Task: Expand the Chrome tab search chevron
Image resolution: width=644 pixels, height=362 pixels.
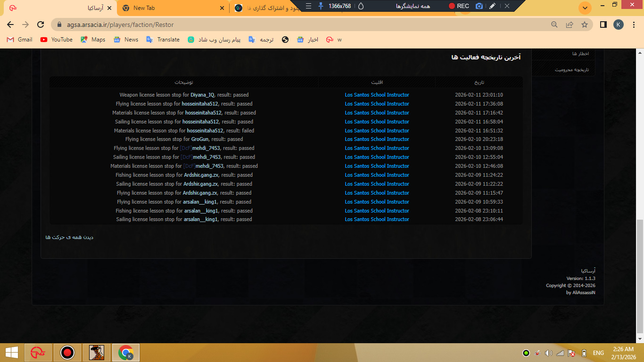Action: 585,8
